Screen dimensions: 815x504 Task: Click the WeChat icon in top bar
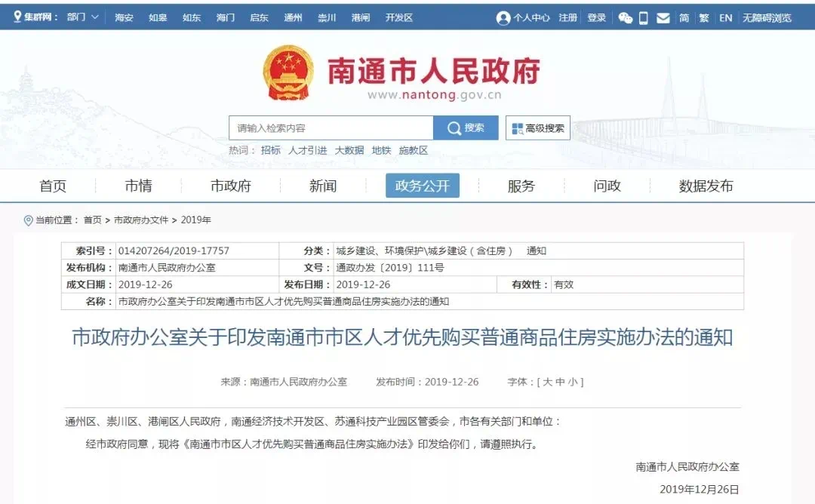pyautogui.click(x=626, y=18)
